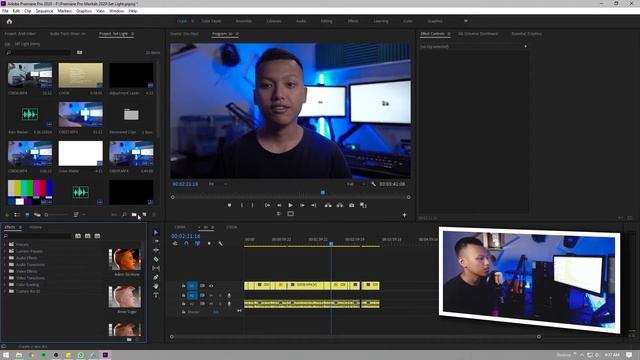Click Extract button in Program monitor

tap(340, 205)
